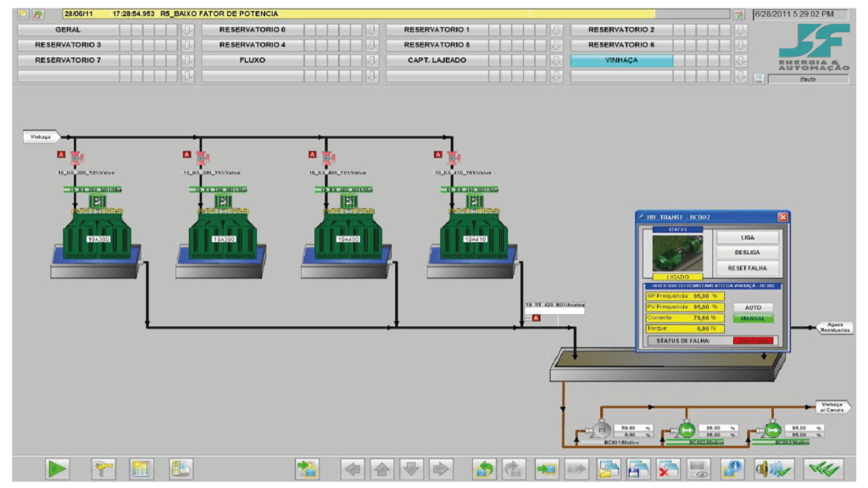Click the LIGA button
Screen dimensions: 868x488
point(748,237)
